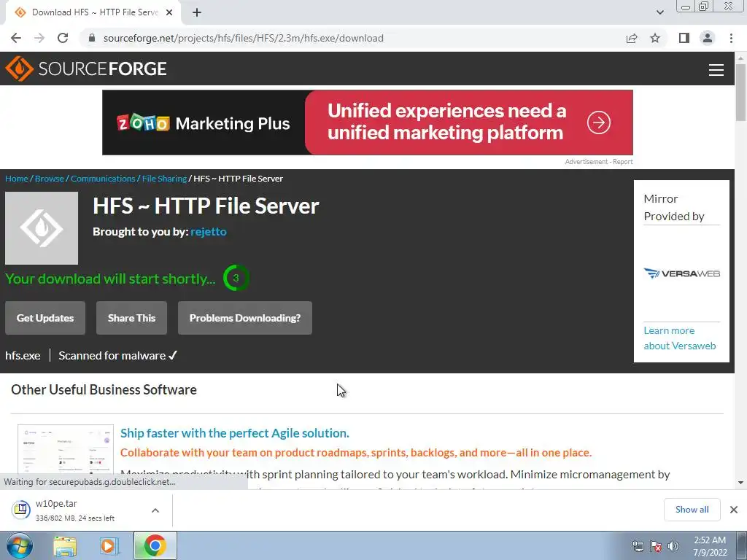Click Problems Downloading? button
The image size is (747, 560).
click(245, 318)
